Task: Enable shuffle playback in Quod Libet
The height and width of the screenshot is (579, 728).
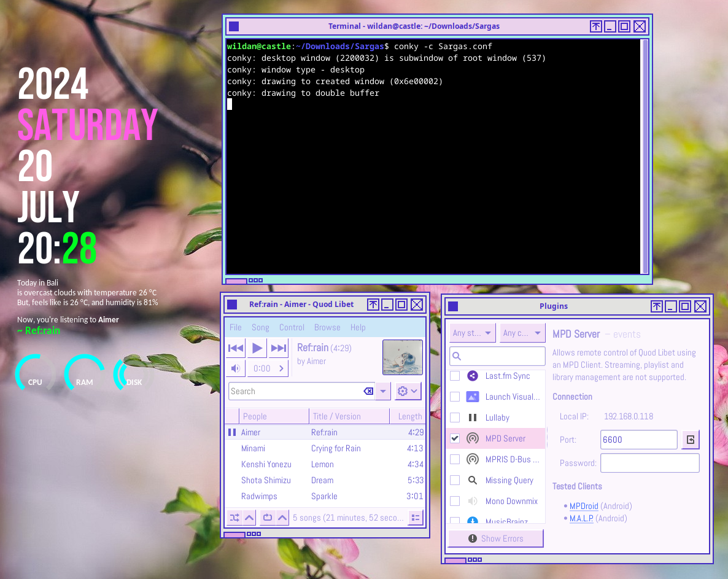Action: pyautogui.click(x=234, y=518)
